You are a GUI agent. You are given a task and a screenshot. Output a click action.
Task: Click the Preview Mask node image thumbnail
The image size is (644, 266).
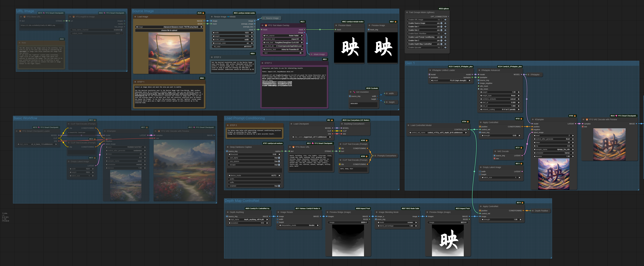click(349, 47)
